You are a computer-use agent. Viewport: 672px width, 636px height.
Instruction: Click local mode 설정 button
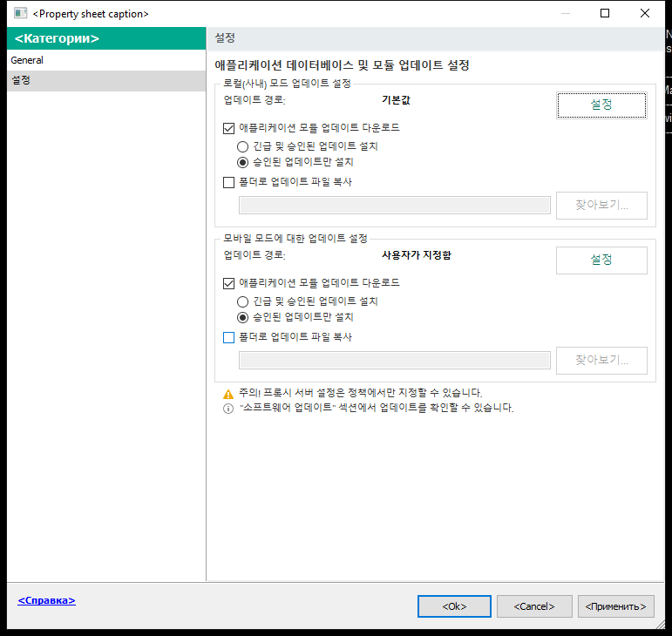601,105
